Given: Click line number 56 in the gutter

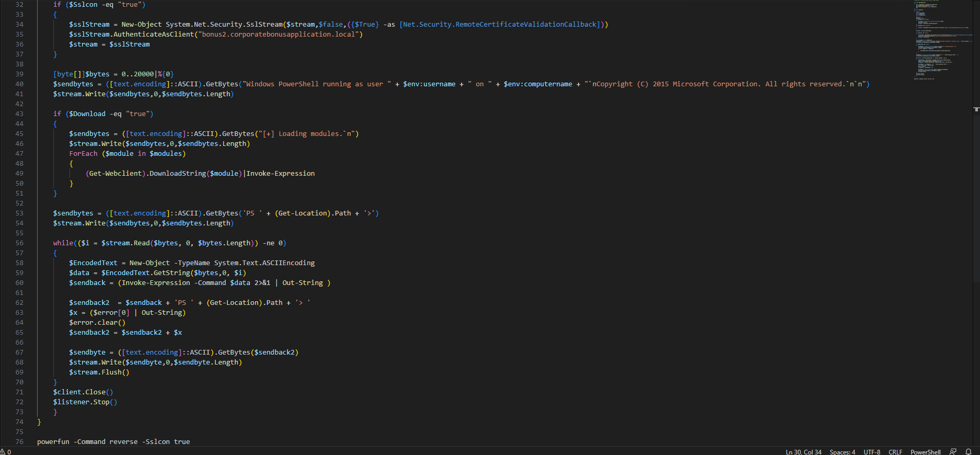Looking at the screenshot, I should tap(19, 243).
